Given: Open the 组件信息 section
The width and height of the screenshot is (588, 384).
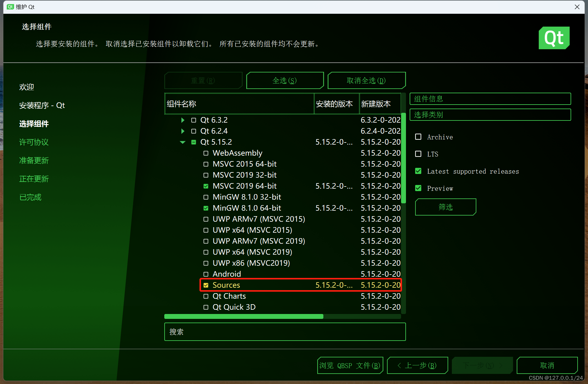Looking at the screenshot, I should [490, 99].
